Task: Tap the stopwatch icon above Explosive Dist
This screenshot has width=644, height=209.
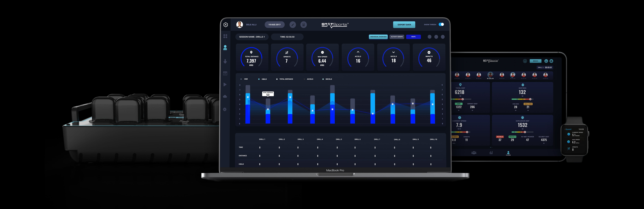Action: click(x=522, y=118)
